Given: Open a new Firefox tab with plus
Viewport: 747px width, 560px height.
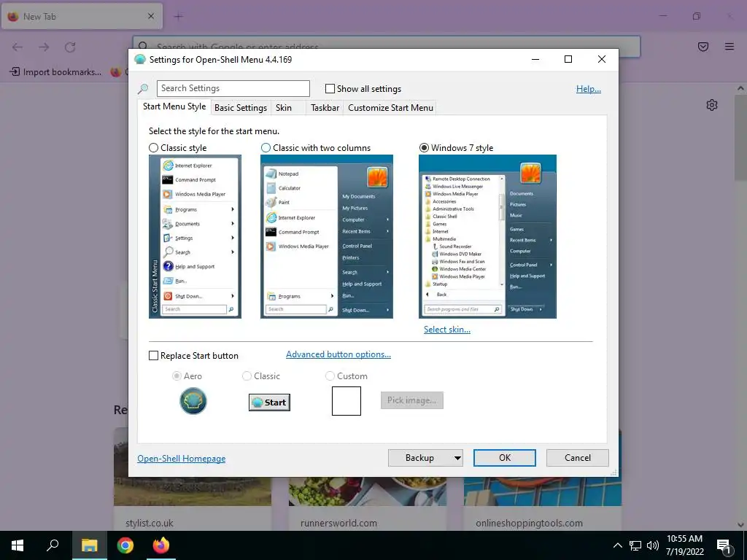Looking at the screenshot, I should point(179,17).
